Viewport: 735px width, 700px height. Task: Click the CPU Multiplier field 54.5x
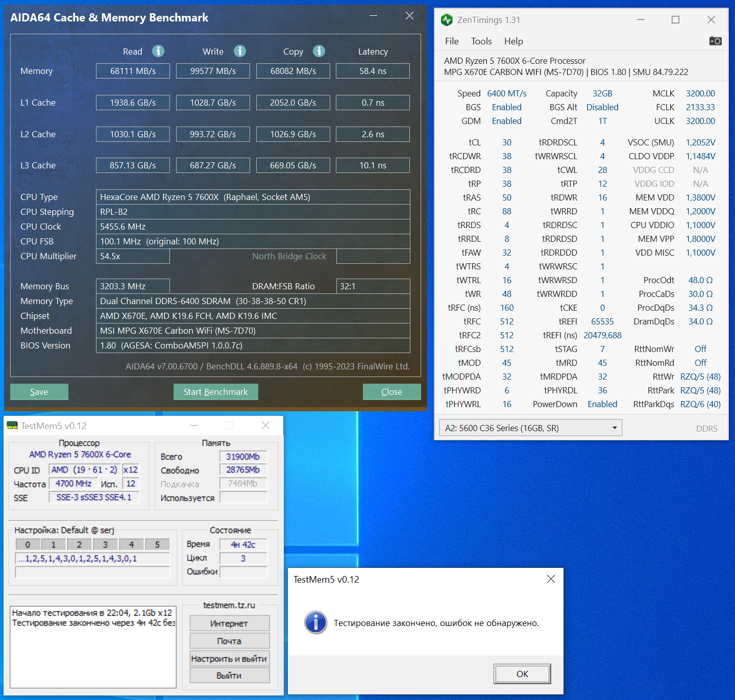point(133,256)
